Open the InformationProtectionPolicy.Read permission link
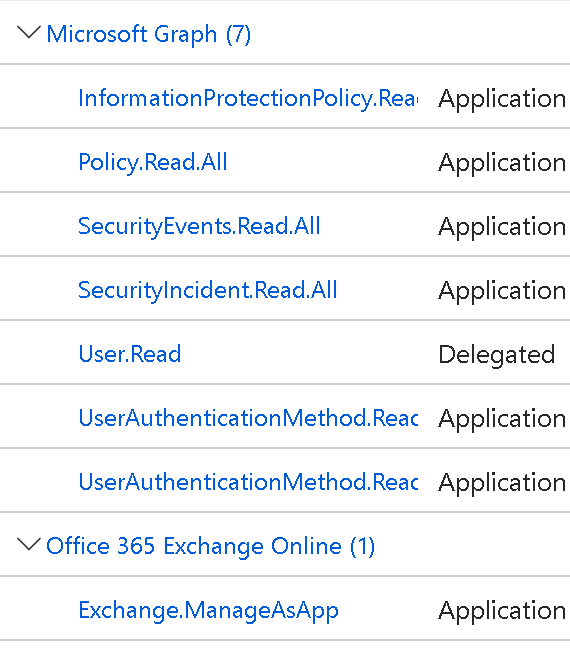The width and height of the screenshot is (570, 649). pyautogui.click(x=248, y=99)
